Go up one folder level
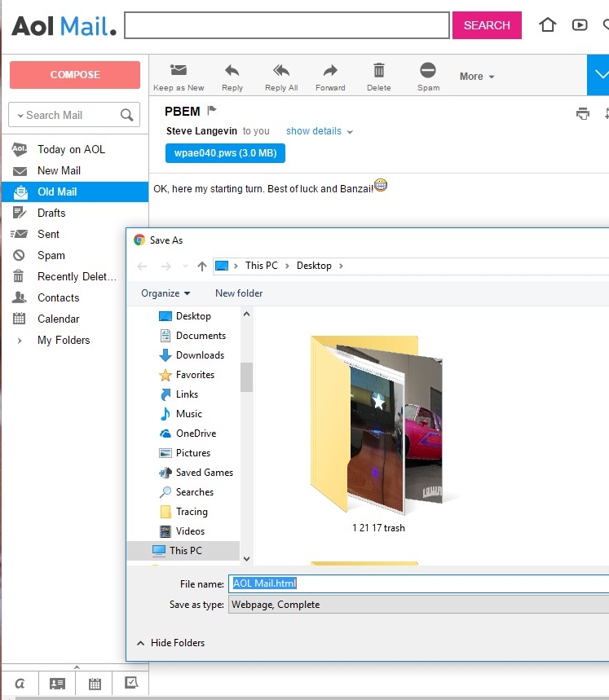Viewport: 609px width, 700px height. pos(202,266)
